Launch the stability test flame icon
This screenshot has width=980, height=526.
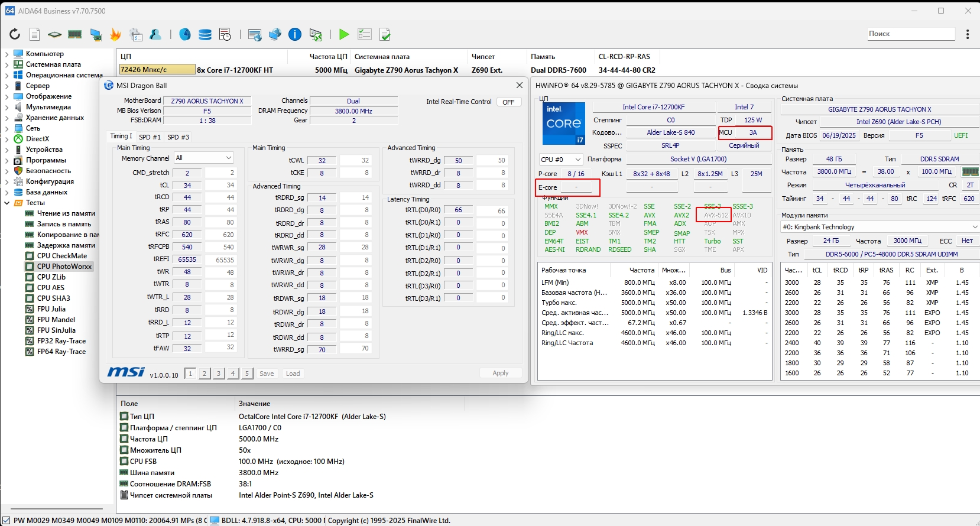point(116,34)
